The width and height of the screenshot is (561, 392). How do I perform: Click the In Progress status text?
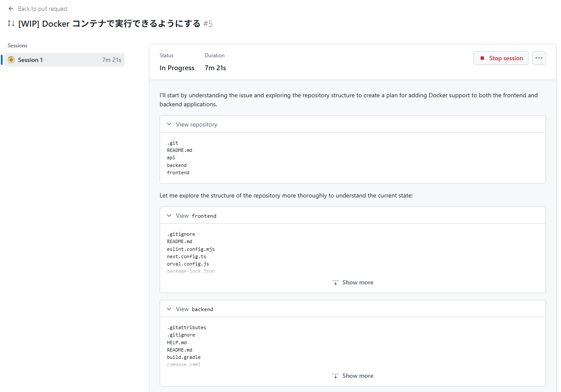coord(177,68)
